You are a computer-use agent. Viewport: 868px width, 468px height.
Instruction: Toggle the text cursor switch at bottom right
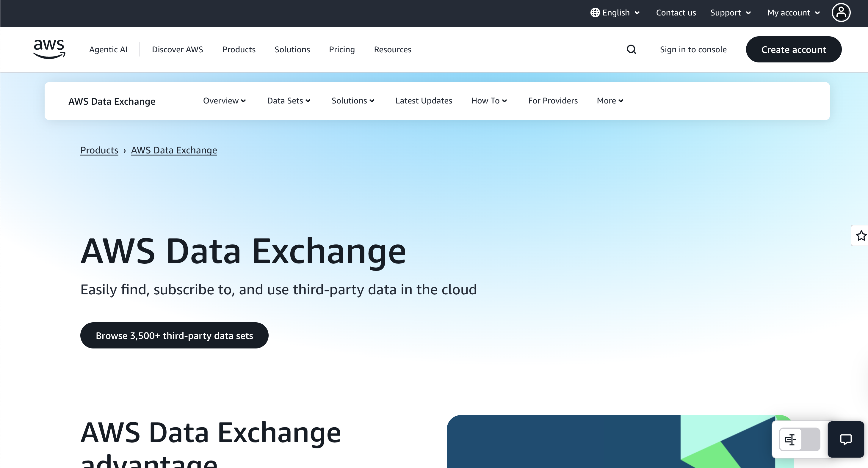799,439
